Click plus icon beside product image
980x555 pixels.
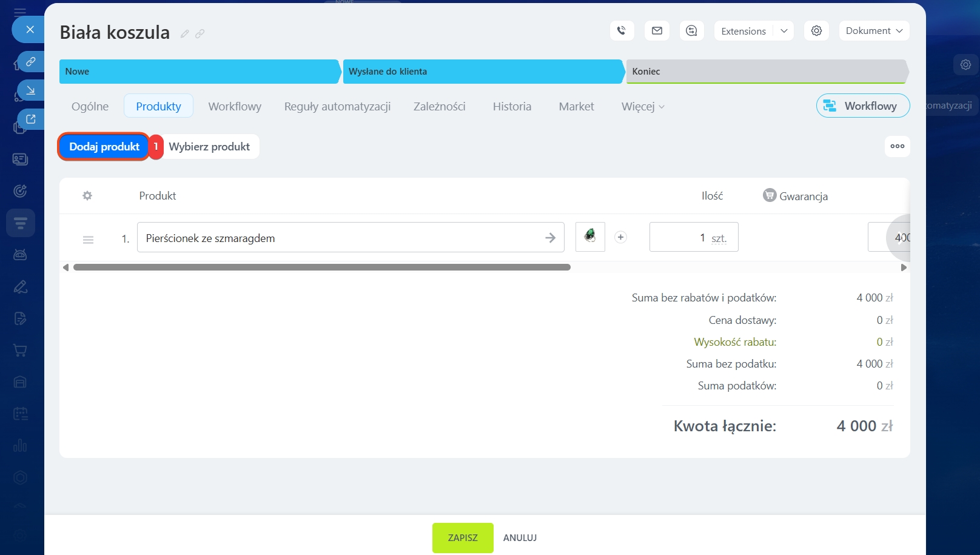pyautogui.click(x=620, y=237)
